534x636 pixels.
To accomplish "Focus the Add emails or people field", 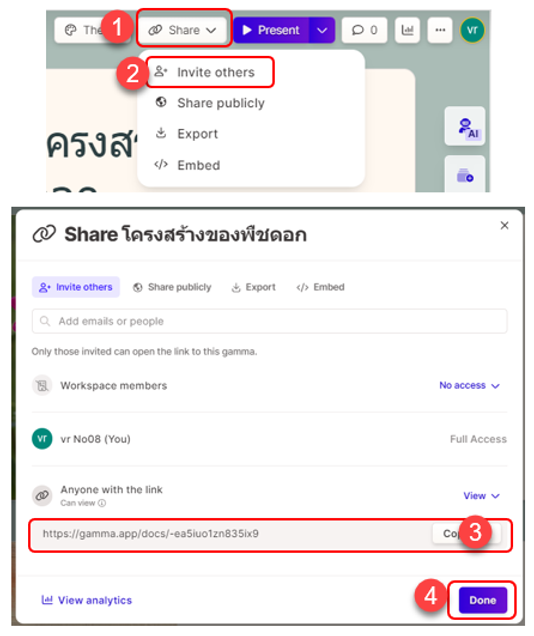I will (269, 321).
